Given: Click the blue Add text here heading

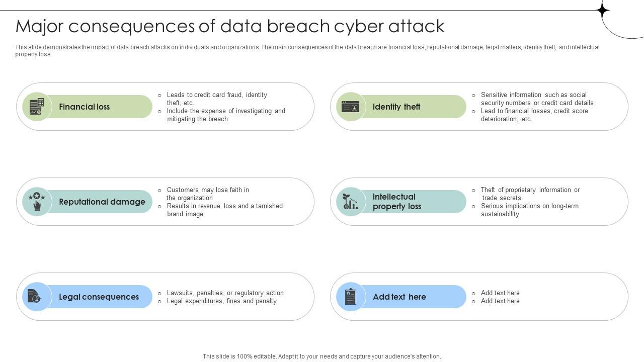Looking at the screenshot, I should [399, 297].
